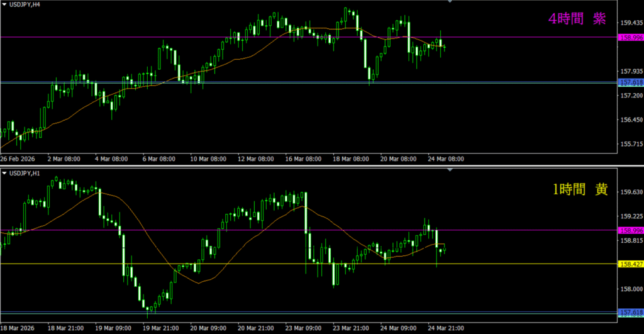Click the '26 Feb 2026' date on H4 axis

pyautogui.click(x=18, y=159)
